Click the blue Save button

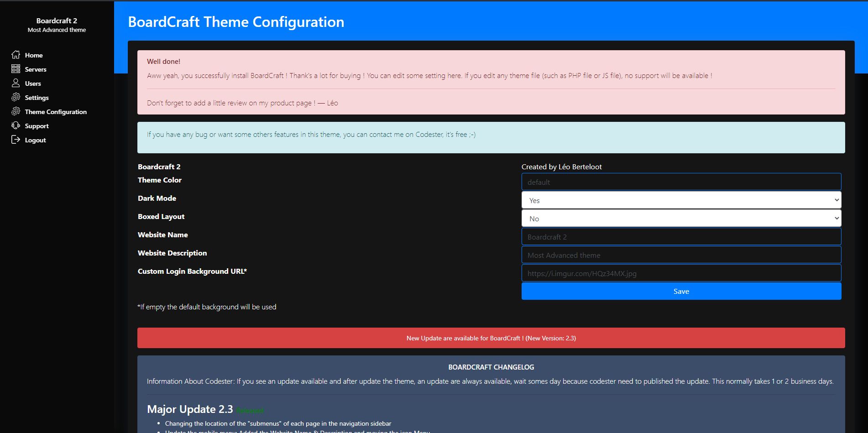(681, 291)
